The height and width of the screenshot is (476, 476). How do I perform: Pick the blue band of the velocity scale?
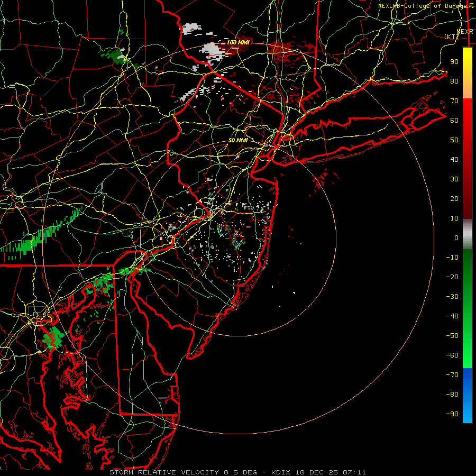point(467,396)
